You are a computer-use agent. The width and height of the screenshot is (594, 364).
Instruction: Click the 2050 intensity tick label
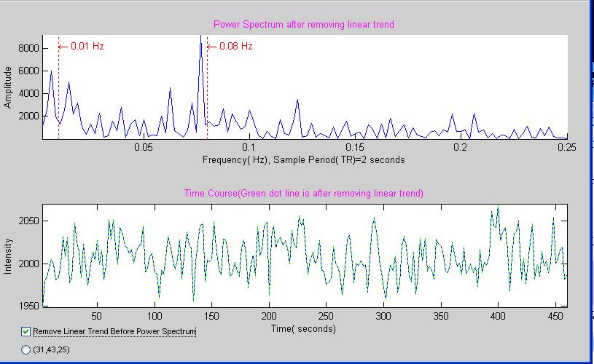[x=29, y=221]
